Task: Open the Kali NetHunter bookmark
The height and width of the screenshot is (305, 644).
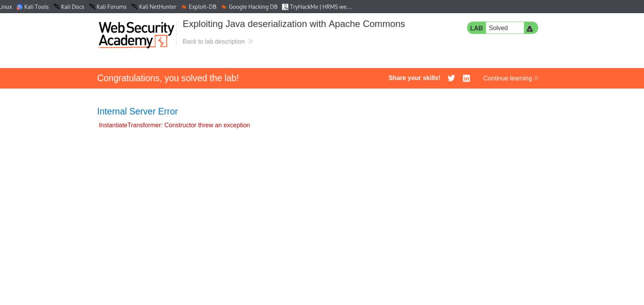Action: (154, 7)
